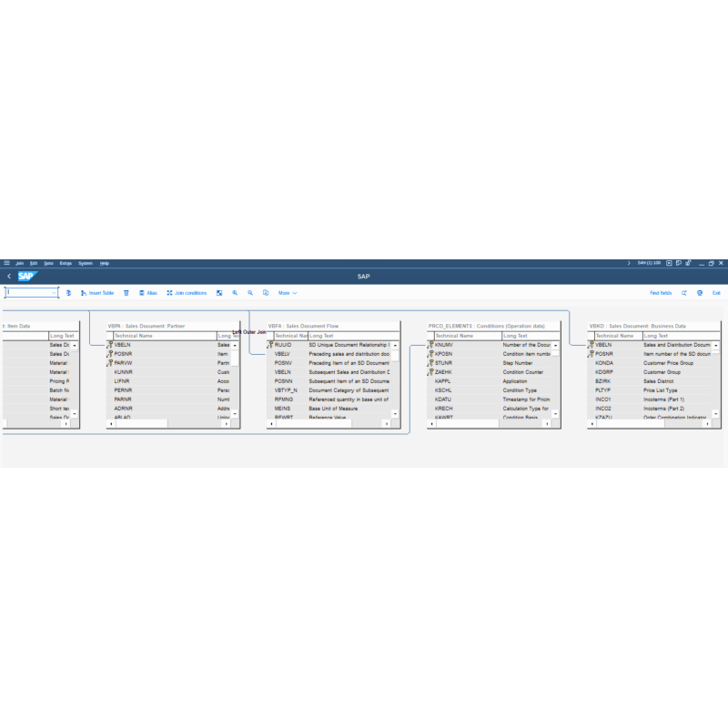728x728 pixels.
Task: Click the Exit button
Action: tap(717, 292)
